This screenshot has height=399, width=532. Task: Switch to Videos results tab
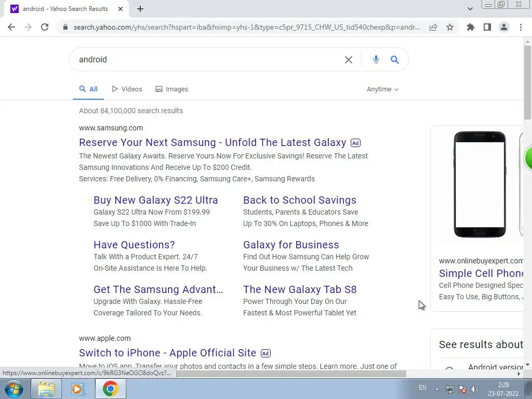[x=127, y=89]
